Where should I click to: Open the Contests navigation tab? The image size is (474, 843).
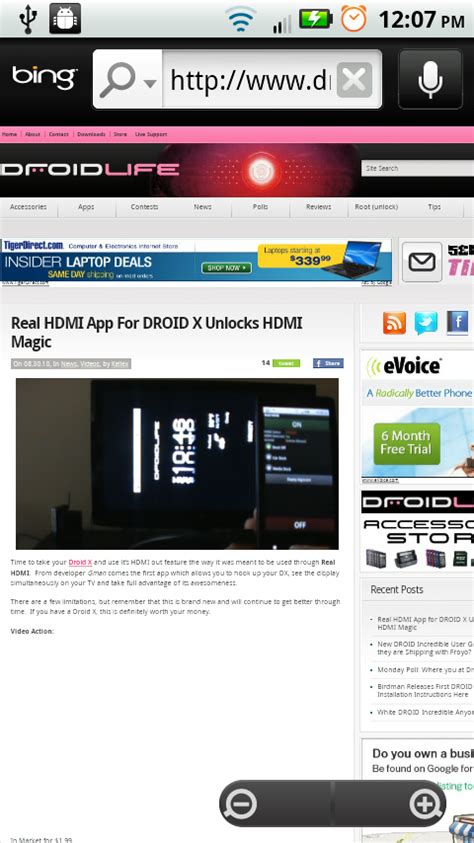[144, 207]
